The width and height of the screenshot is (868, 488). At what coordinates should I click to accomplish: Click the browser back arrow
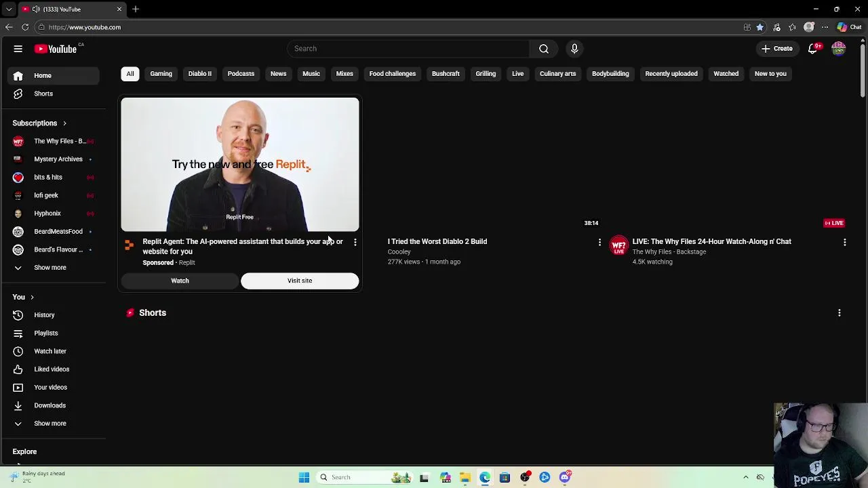(x=9, y=27)
